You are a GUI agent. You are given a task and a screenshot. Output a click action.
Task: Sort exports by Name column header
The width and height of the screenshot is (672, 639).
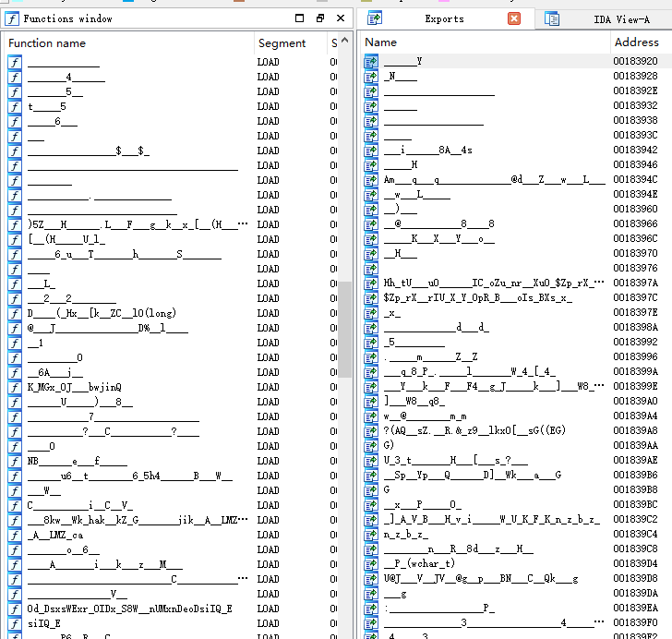pyautogui.click(x=380, y=42)
